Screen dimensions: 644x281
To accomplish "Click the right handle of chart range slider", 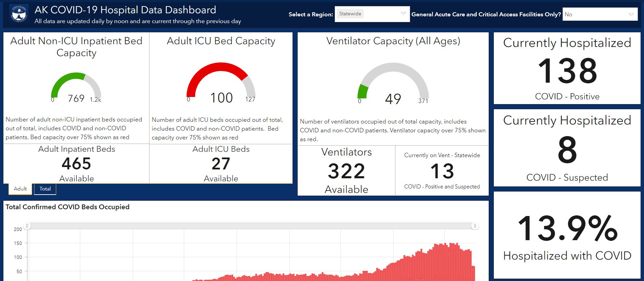I will coord(475,226).
